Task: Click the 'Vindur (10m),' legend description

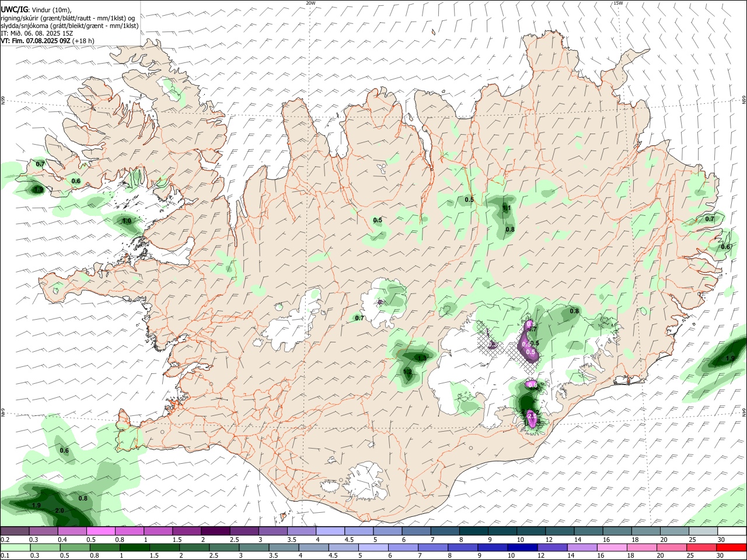Action: 51,10
